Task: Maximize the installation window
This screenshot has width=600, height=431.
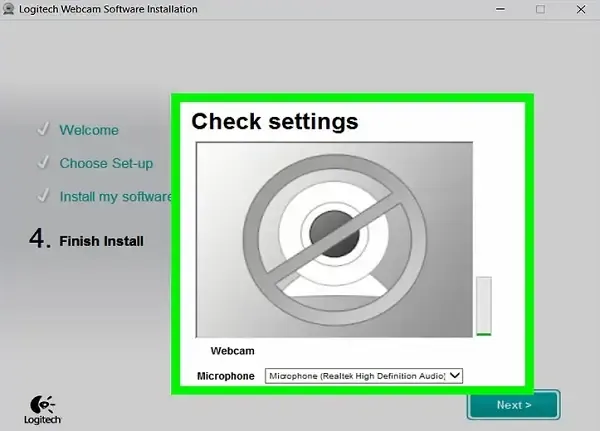Action: tap(540, 9)
